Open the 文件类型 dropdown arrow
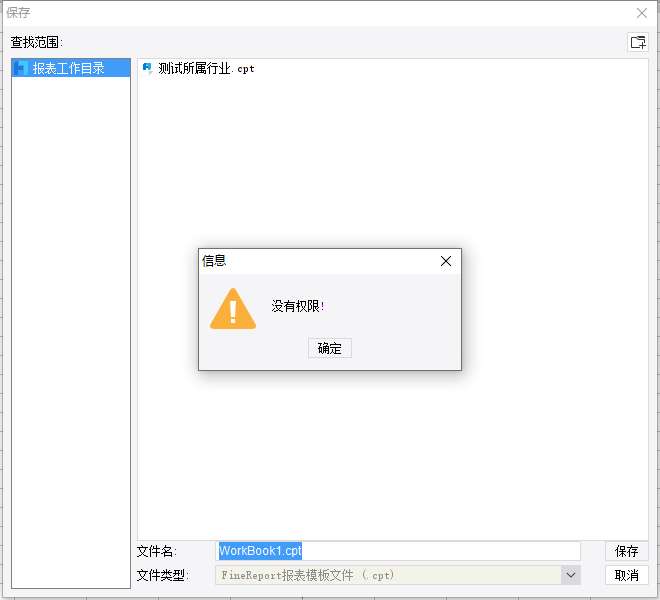Screen dimensions: 660x600 coord(571,575)
